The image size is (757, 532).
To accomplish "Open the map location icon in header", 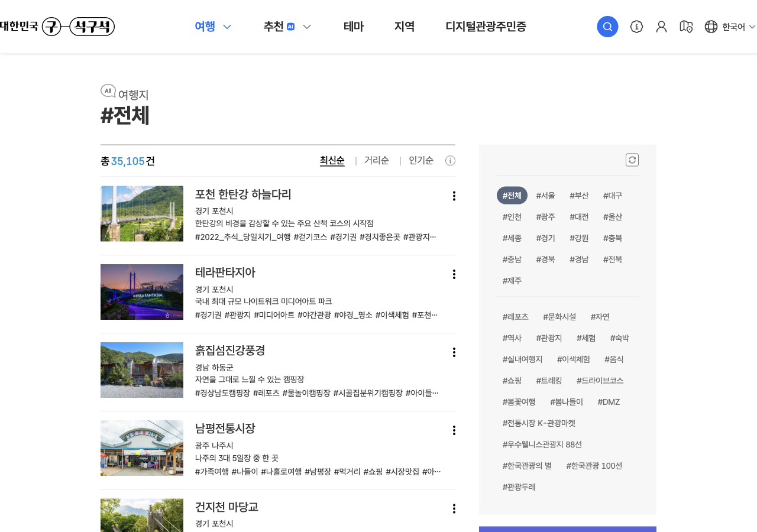I will [x=686, y=27].
